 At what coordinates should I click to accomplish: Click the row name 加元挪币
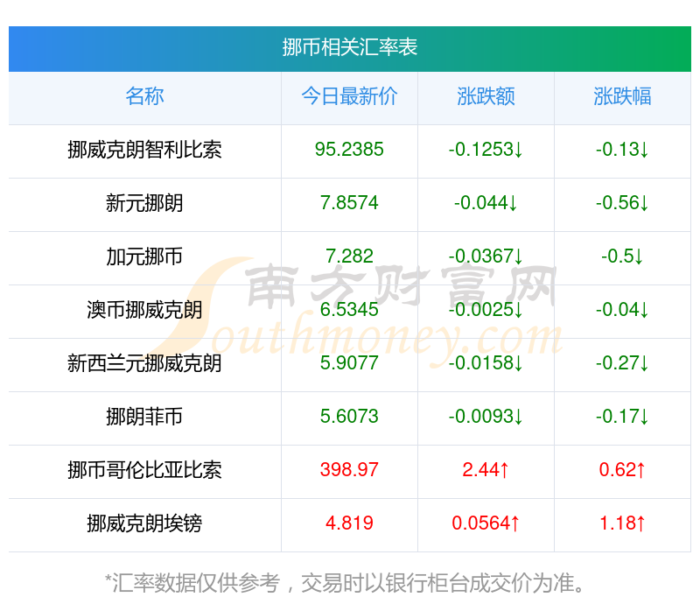click(144, 256)
